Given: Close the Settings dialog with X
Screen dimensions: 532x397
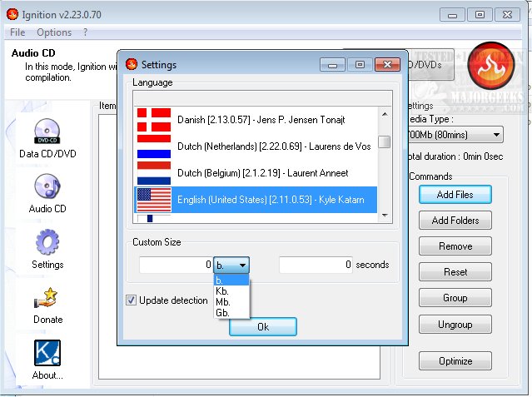Looking at the screenshot, I should coord(387,64).
